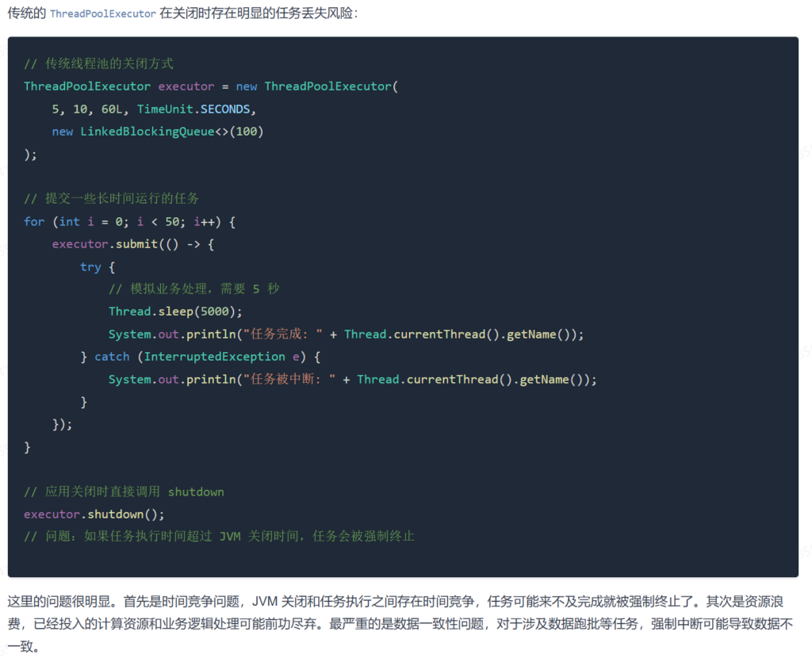Click the executor.shutdown() statement
Image resolution: width=812 pixels, height=662 pixels.
coord(94,514)
